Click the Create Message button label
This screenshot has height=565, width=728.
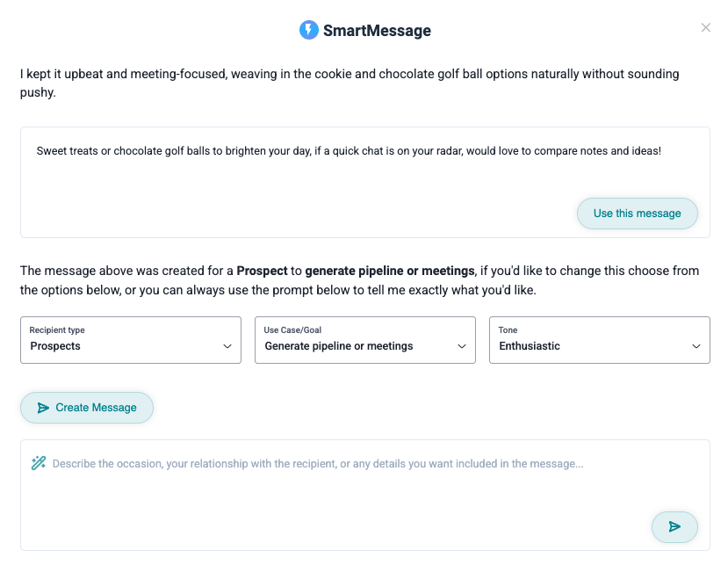click(96, 408)
